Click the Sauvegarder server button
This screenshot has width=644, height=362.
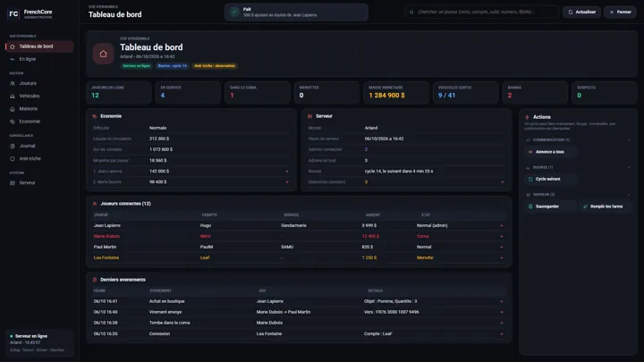[550, 206]
